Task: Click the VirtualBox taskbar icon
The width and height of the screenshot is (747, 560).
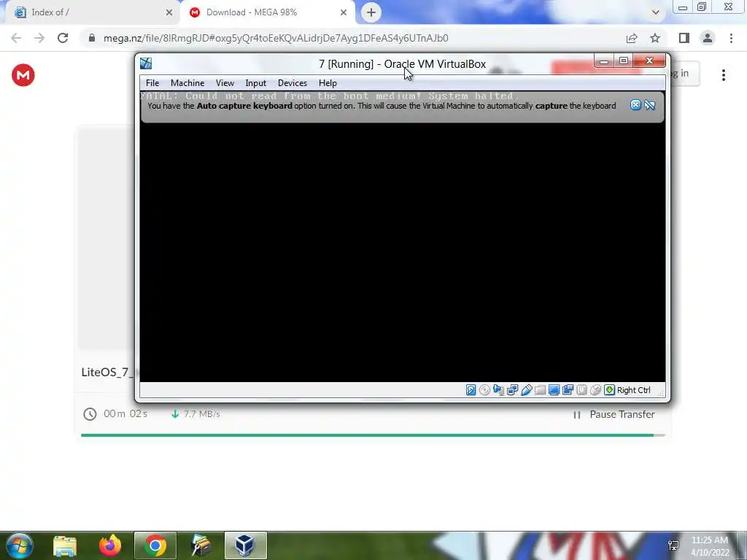Action: pos(245,545)
